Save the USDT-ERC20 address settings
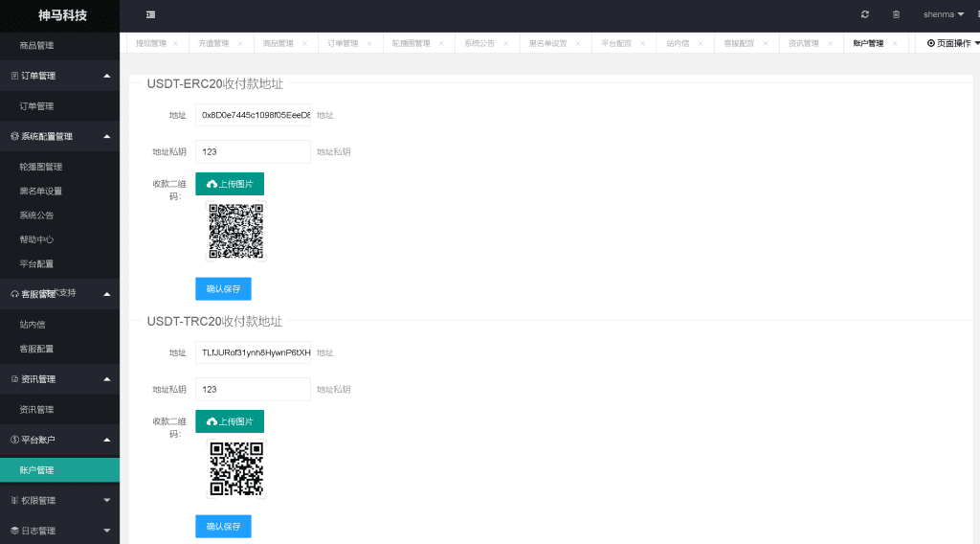The height and width of the screenshot is (544, 980). (x=223, y=289)
